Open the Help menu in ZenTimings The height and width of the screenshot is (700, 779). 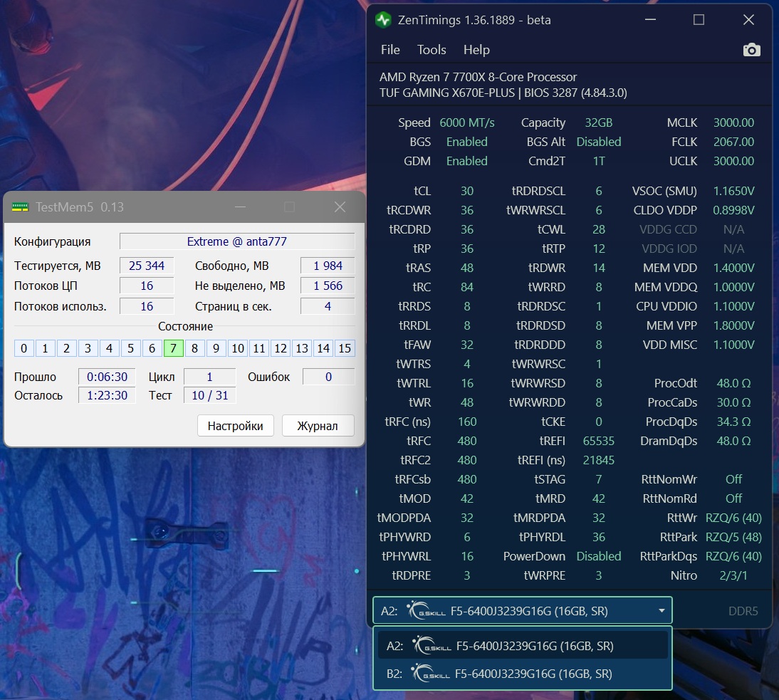[476, 50]
